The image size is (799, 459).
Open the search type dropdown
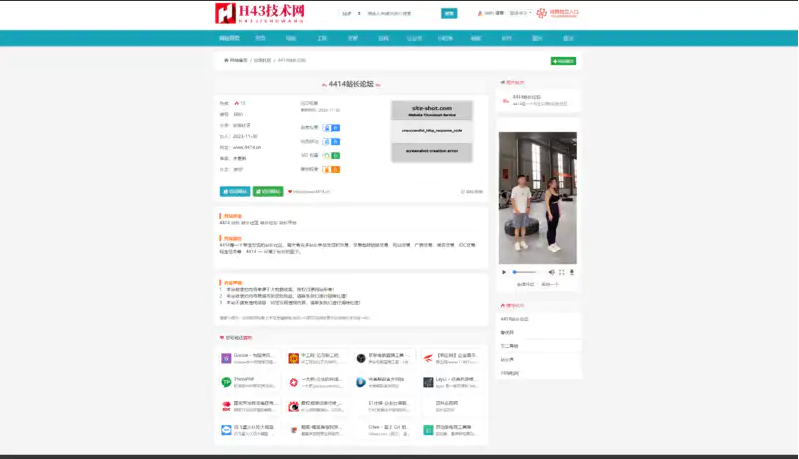coord(348,14)
